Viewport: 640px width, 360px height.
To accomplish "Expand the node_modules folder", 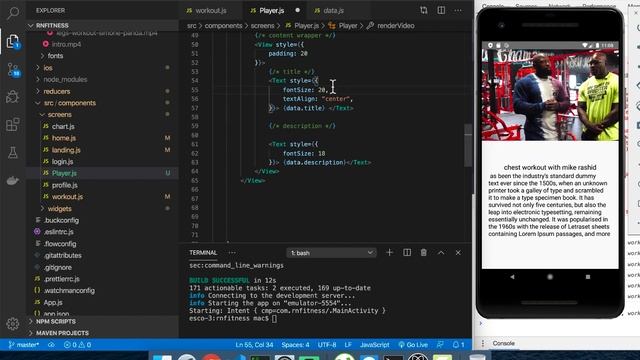I will pos(65,80).
